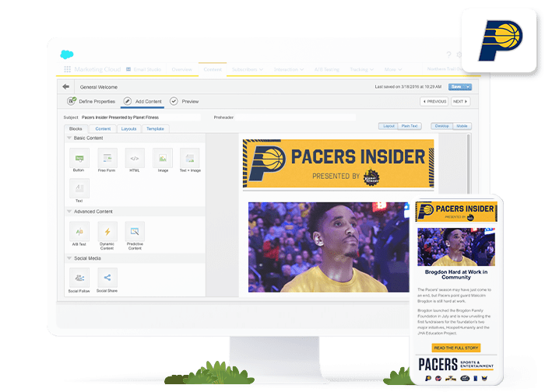Click the Add Content pencil icon
This screenshot has width=545, height=392.
tap(128, 101)
